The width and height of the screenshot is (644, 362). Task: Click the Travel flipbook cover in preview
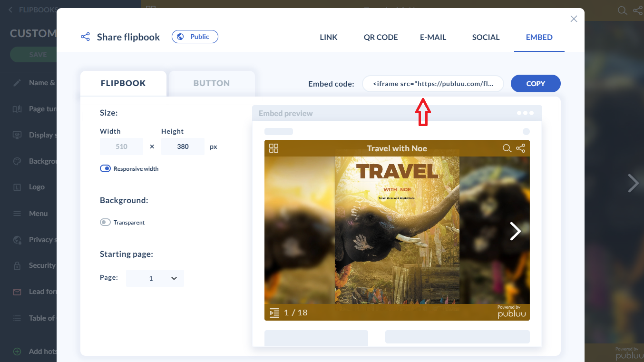coord(397,230)
